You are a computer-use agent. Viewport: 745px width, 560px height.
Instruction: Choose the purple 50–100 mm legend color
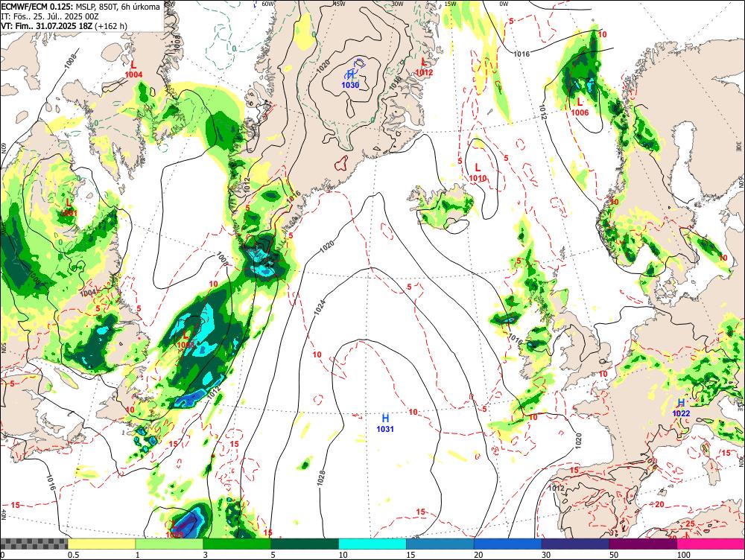point(644,544)
